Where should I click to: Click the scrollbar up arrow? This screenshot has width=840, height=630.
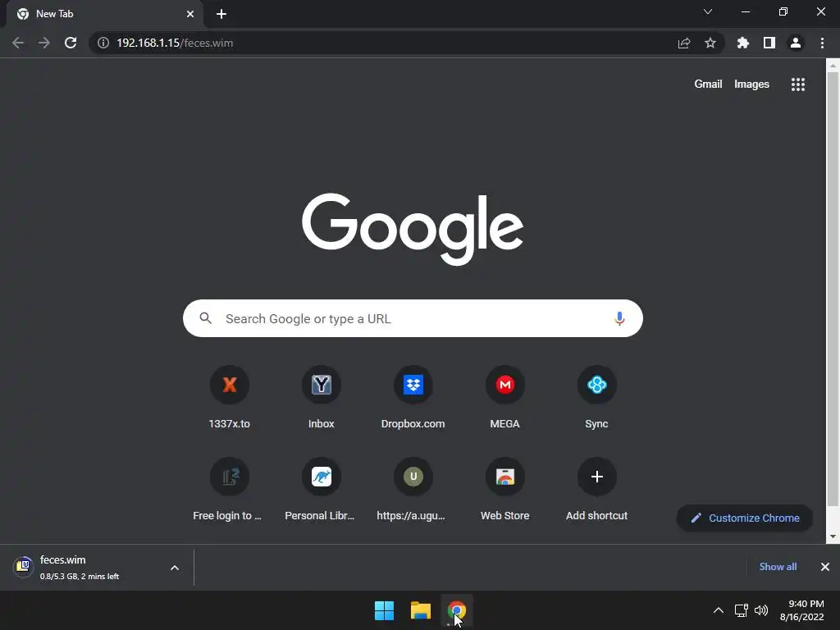tap(833, 66)
